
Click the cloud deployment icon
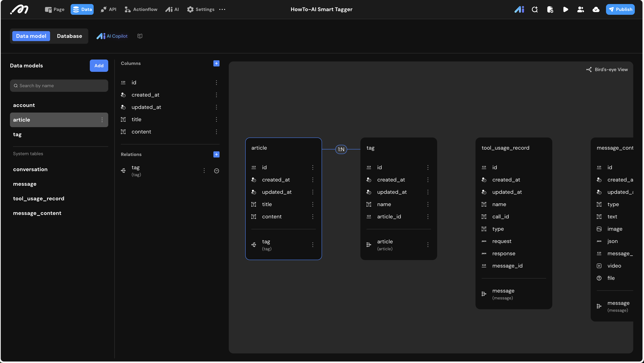[x=596, y=9]
